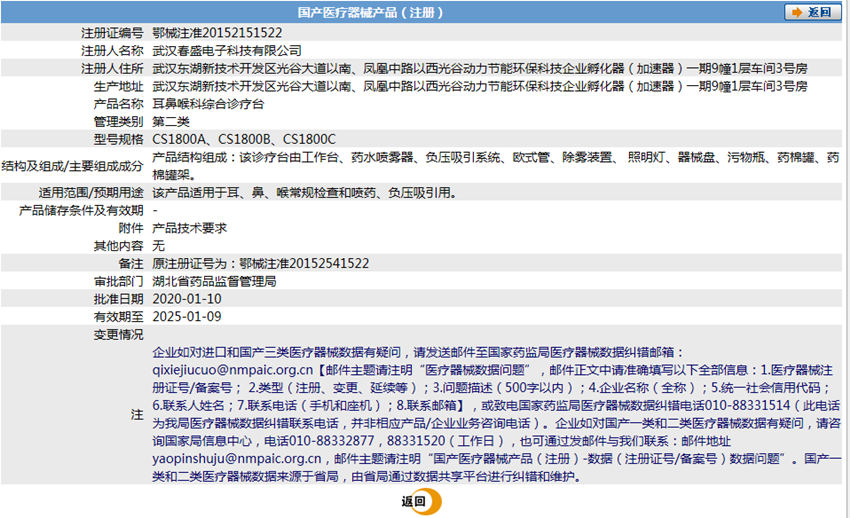Click the email address yaopinshuju@nmpaic.org.cn
The image size is (850, 518).
point(237,459)
